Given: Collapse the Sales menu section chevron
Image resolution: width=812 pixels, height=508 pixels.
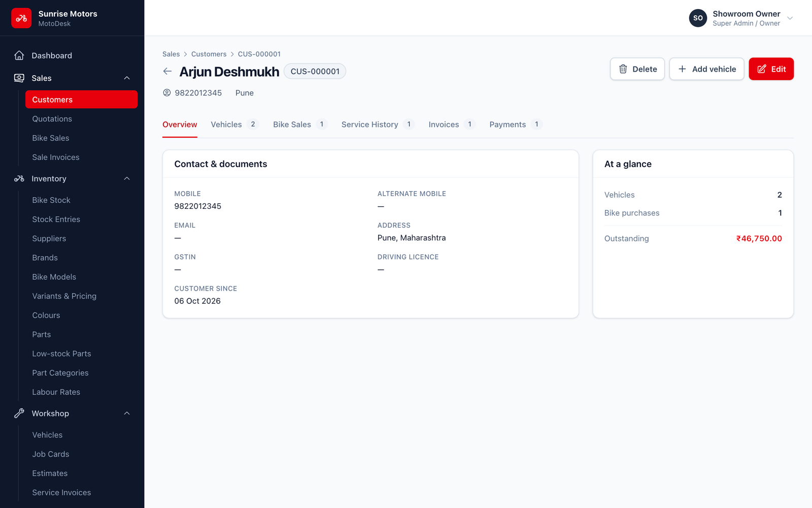Looking at the screenshot, I should pos(127,78).
